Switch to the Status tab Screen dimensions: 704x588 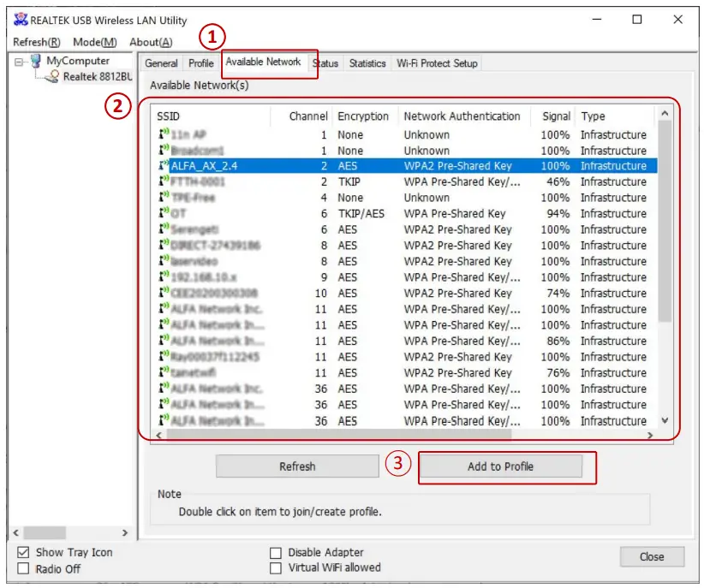click(327, 63)
